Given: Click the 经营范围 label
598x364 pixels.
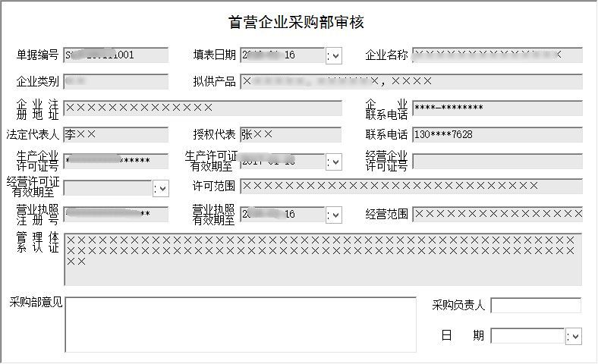Looking at the screenshot, I should coord(387,214).
